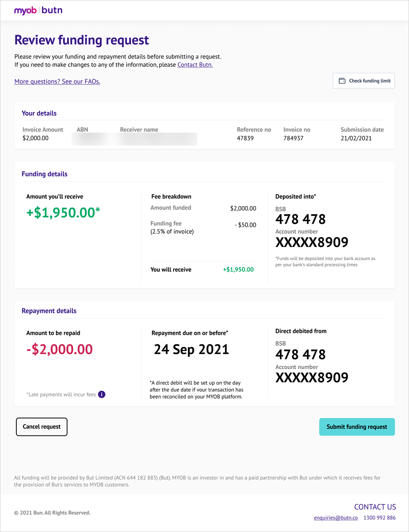Click the Invoice Amount label
The height and width of the screenshot is (532, 409).
pos(43,130)
